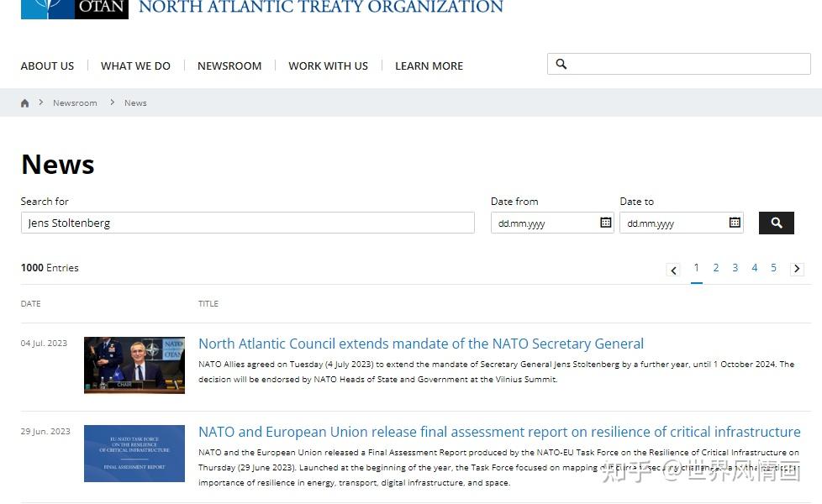
Task: Open the WHAT WE DO menu
Action: click(x=135, y=66)
